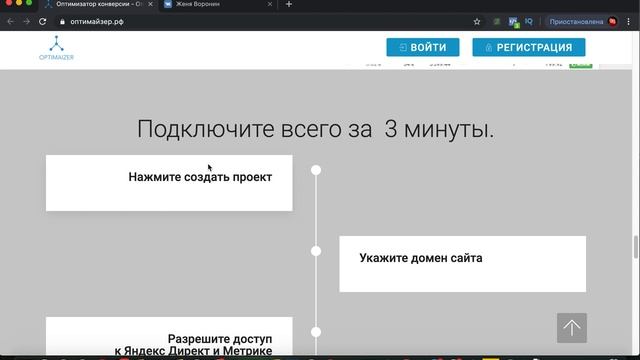Viewport: 640px width, 360px height.
Task: Click the blue extension icon with badge
Action: point(513,22)
